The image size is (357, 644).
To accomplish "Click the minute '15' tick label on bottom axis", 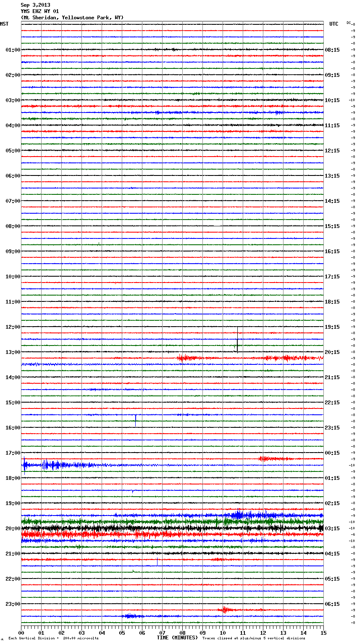I will pos(323,633).
